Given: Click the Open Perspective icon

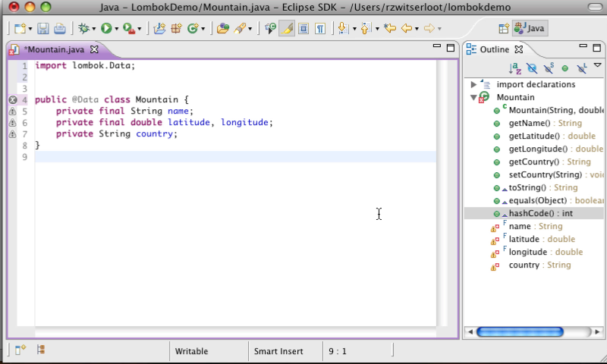Looking at the screenshot, I should click(503, 29).
